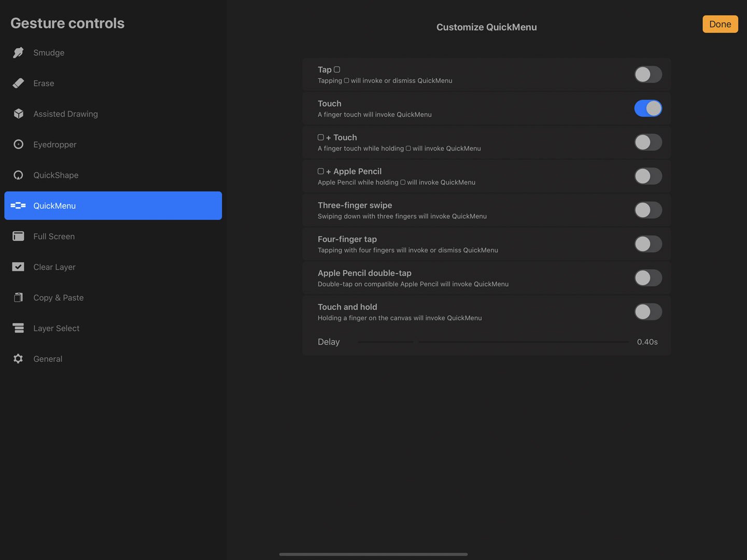Click the Full Screen panel icon
Image resolution: width=747 pixels, height=560 pixels.
[x=18, y=236]
